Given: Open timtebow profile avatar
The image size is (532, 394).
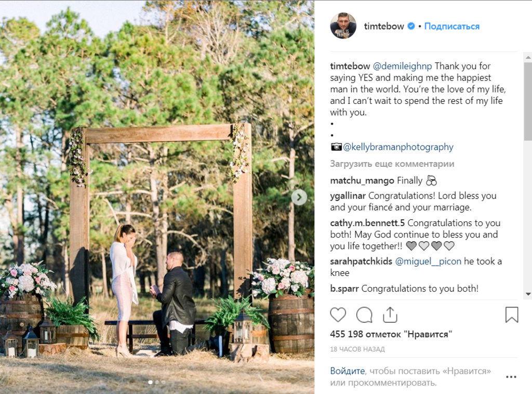Looking at the screenshot, I should click(x=343, y=26).
